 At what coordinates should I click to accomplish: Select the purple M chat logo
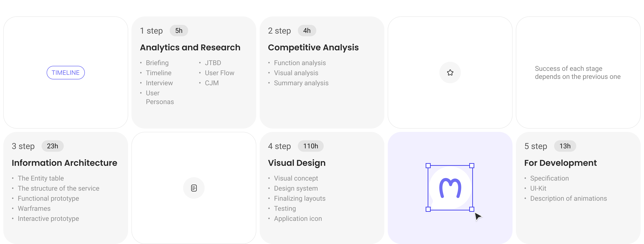(450, 188)
